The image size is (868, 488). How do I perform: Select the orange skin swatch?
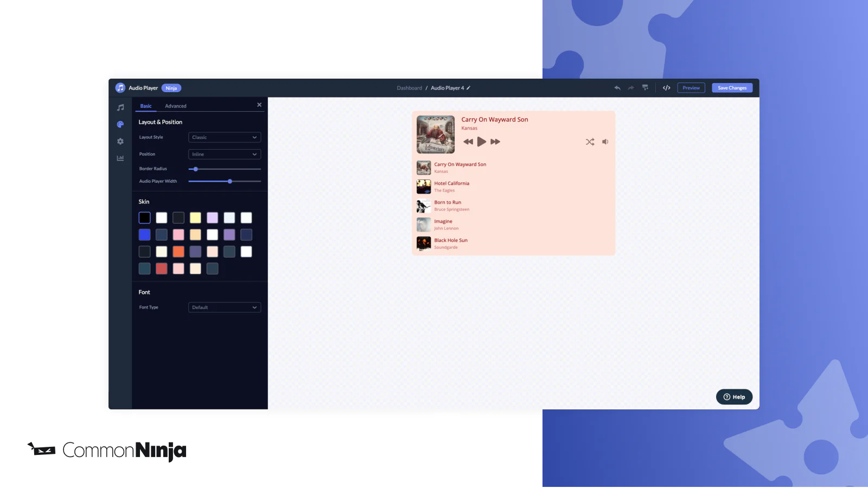click(x=178, y=252)
